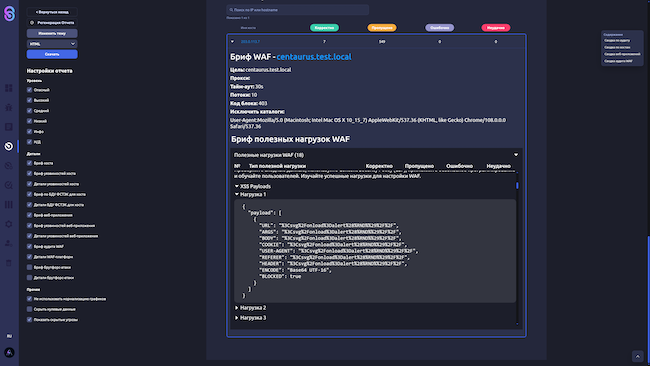This screenshot has height=366, width=650.
Task: Toggle the Инфо level checkbox
Action: coord(29,131)
